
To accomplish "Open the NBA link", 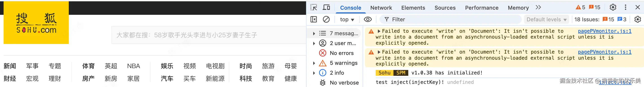I will click(133, 66).
